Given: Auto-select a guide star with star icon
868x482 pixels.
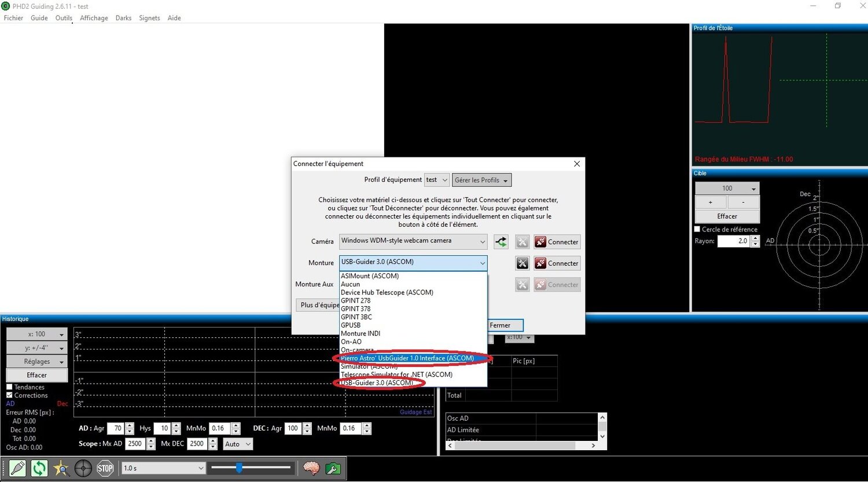Looking at the screenshot, I should (61, 468).
